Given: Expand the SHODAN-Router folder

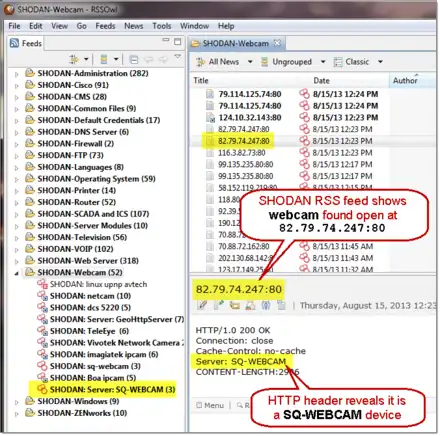Looking at the screenshot, I should (x=16, y=203).
